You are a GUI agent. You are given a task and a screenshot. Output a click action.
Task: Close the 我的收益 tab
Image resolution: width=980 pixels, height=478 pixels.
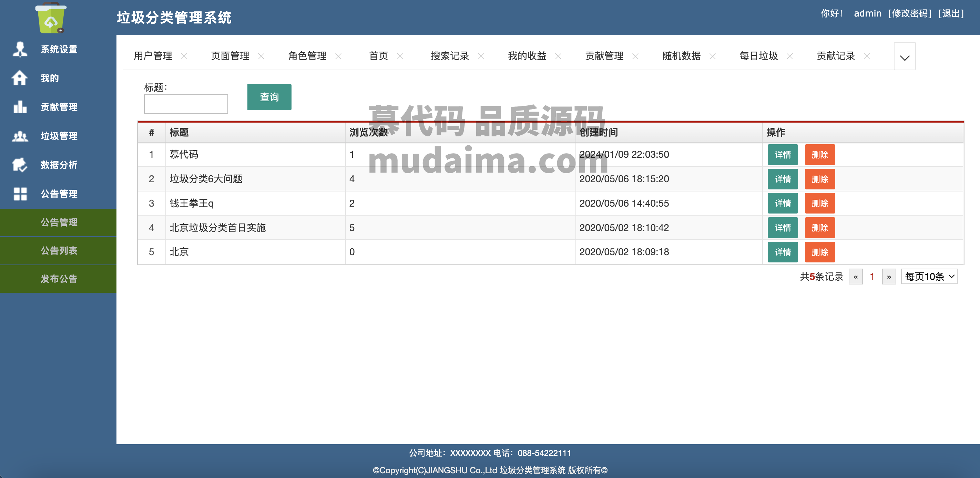click(x=558, y=56)
